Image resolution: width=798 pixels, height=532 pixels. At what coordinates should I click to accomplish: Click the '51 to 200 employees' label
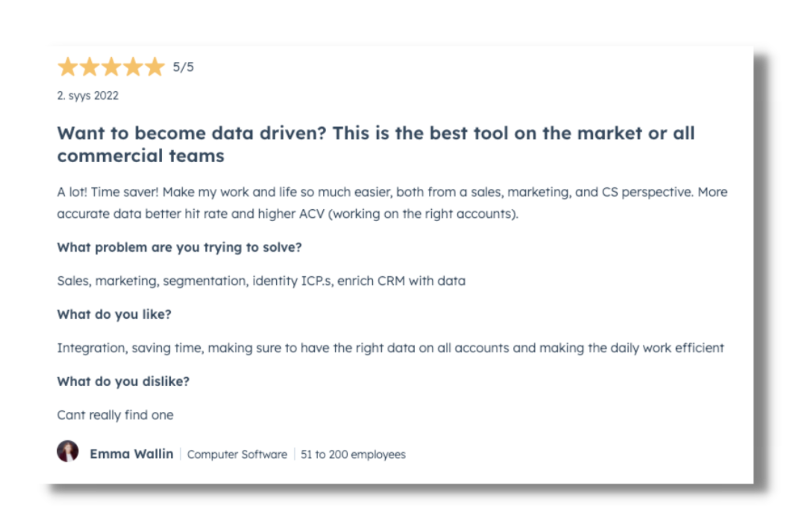pyautogui.click(x=353, y=454)
